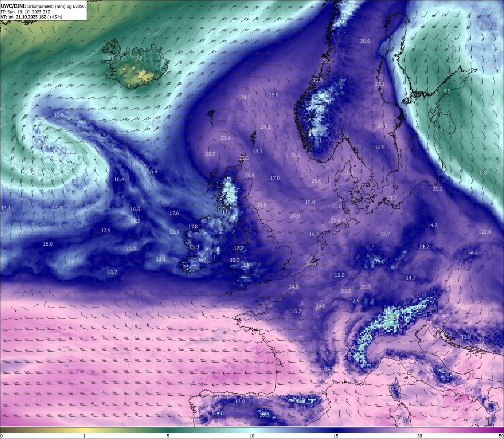
Task: Click the 21.1 value label
Action: pos(437,189)
